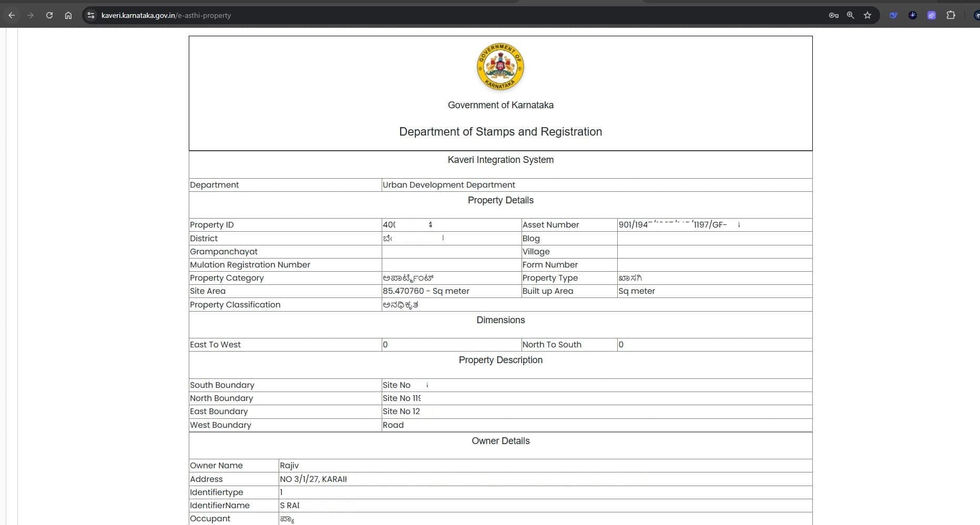
Task: Click the blue planet extension icon
Action: (x=893, y=15)
